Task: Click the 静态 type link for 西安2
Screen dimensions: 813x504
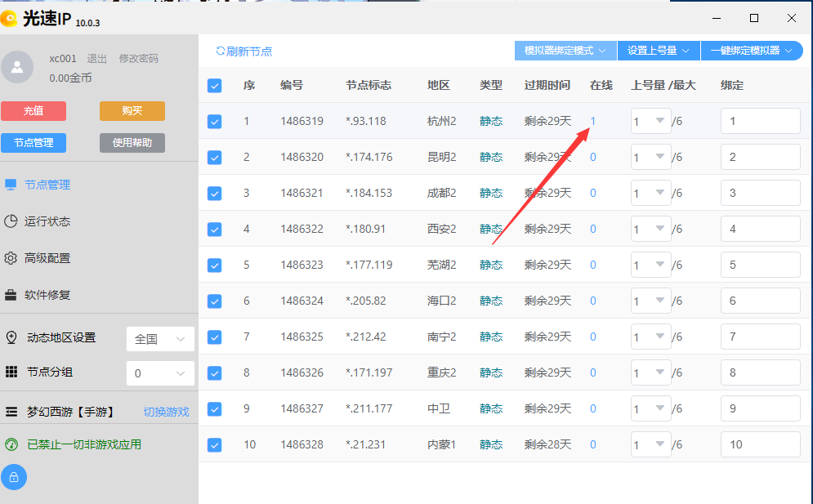Action: [x=491, y=229]
